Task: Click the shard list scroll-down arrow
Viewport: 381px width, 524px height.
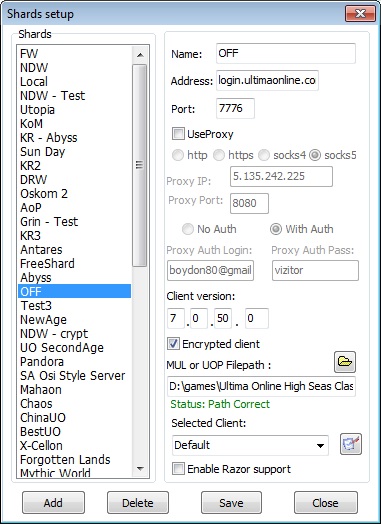Action: tap(140, 469)
